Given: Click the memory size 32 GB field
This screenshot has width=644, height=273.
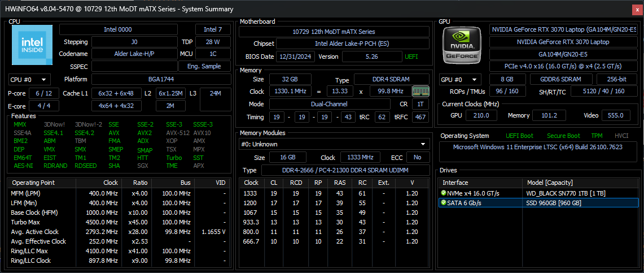Looking at the screenshot, I should point(290,79).
